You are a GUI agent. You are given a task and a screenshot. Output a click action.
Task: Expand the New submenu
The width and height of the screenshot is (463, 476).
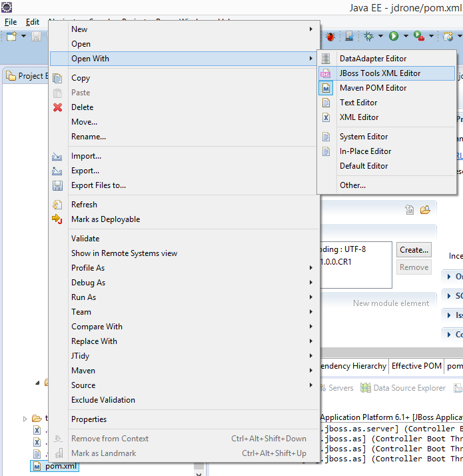click(184, 29)
